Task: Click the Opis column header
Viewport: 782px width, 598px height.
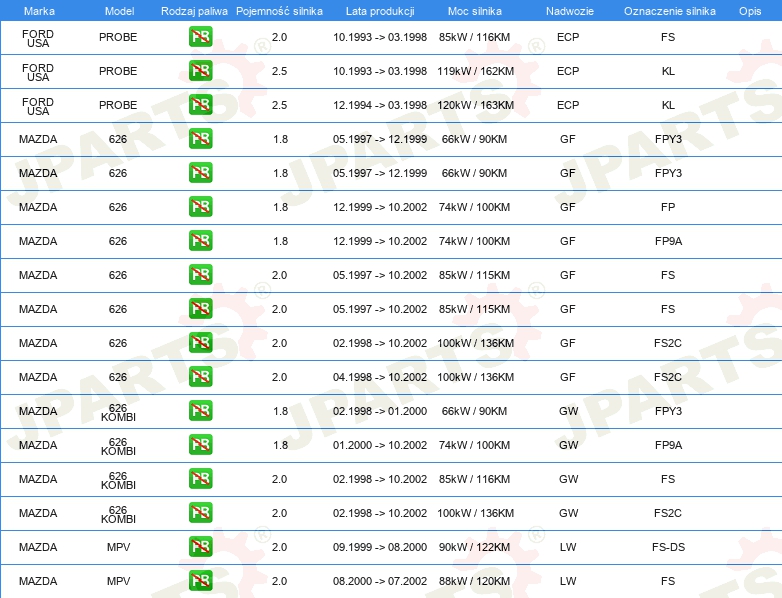Action: coord(750,11)
